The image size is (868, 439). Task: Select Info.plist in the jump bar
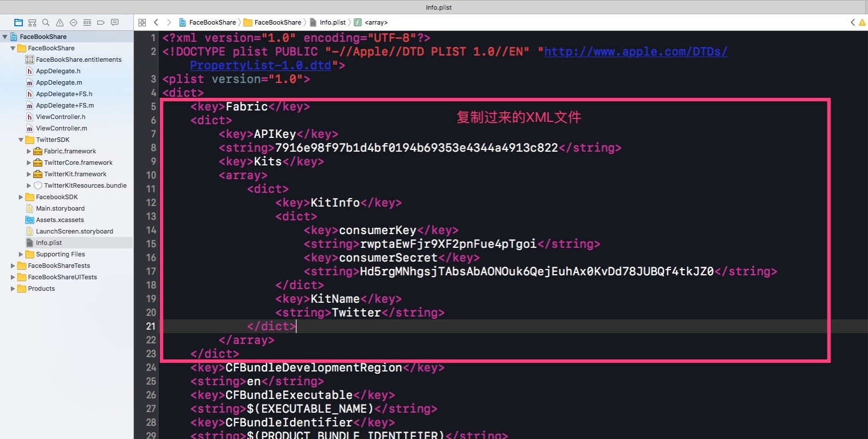pyautogui.click(x=332, y=22)
